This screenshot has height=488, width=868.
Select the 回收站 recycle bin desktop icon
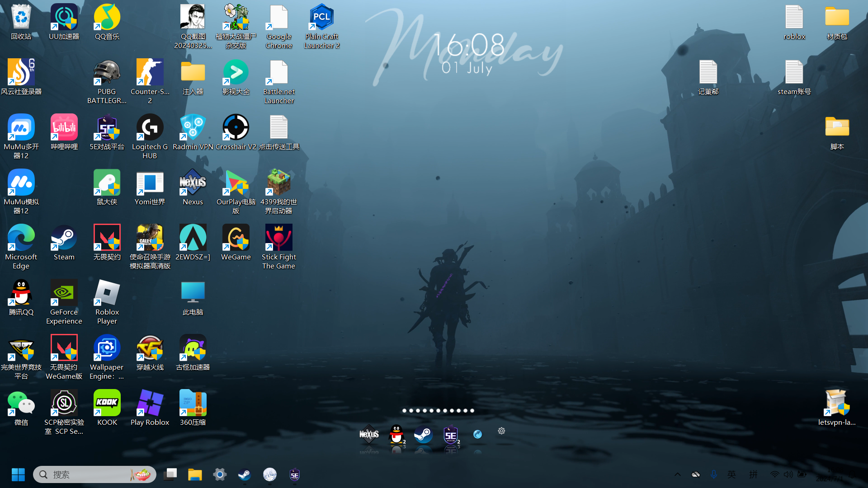[x=21, y=23]
